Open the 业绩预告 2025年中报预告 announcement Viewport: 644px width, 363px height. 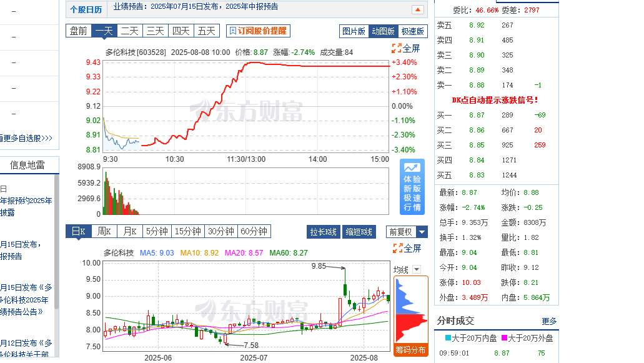(x=196, y=7)
